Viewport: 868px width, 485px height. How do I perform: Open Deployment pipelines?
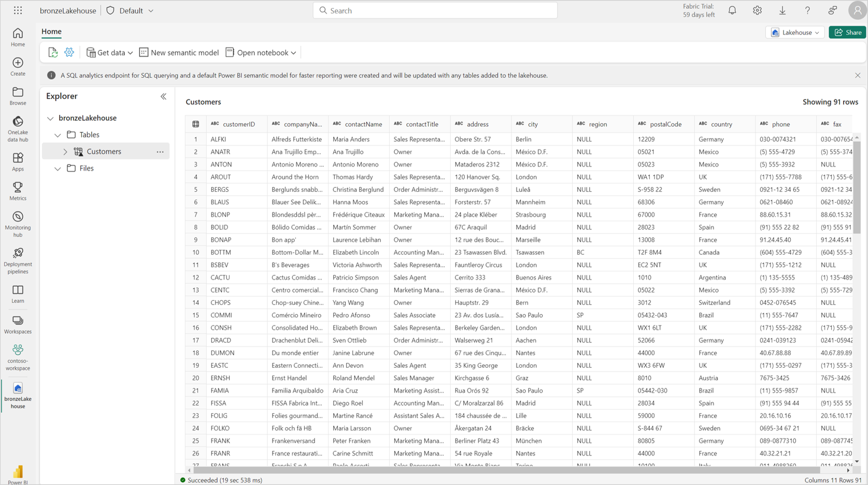point(18,261)
